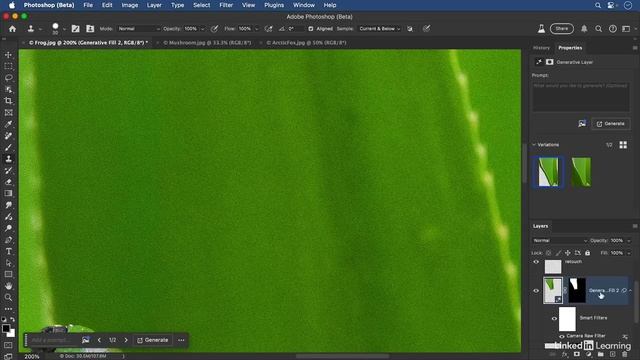Toggle lock all on layer
640x360 pixels.
pos(587,253)
